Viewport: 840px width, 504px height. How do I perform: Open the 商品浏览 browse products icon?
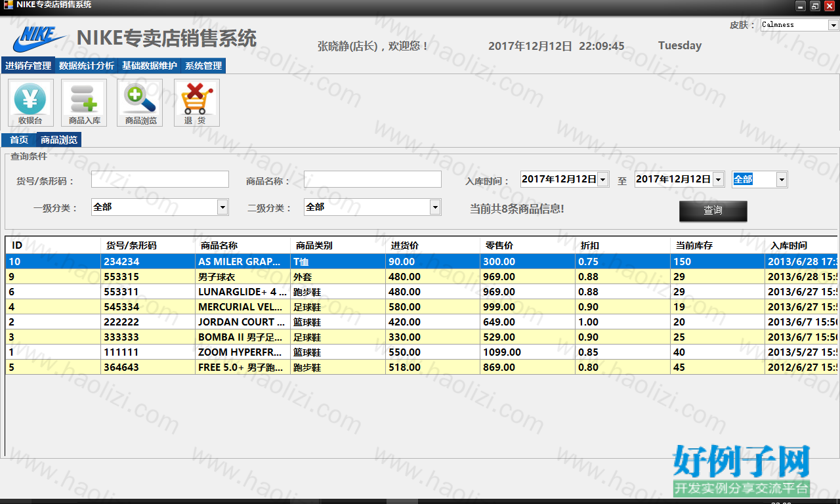point(140,103)
